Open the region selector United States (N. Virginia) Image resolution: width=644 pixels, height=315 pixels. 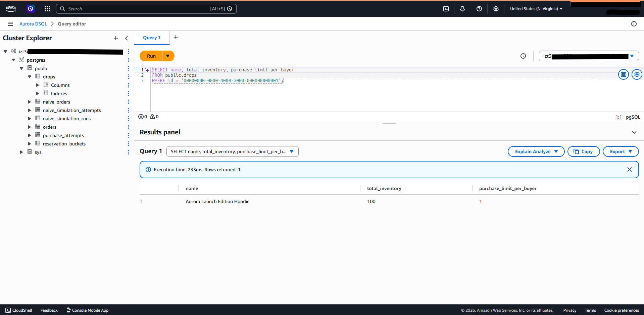coord(536,9)
